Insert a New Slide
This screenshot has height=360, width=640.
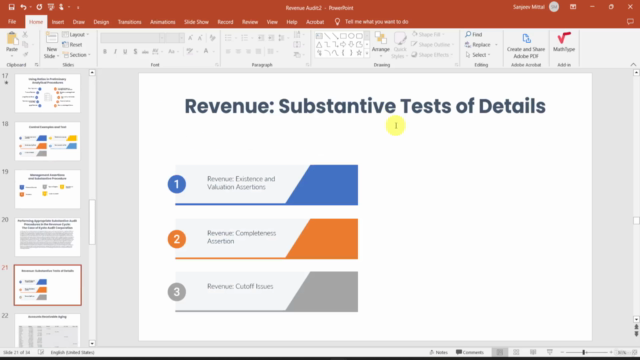[x=51, y=45]
